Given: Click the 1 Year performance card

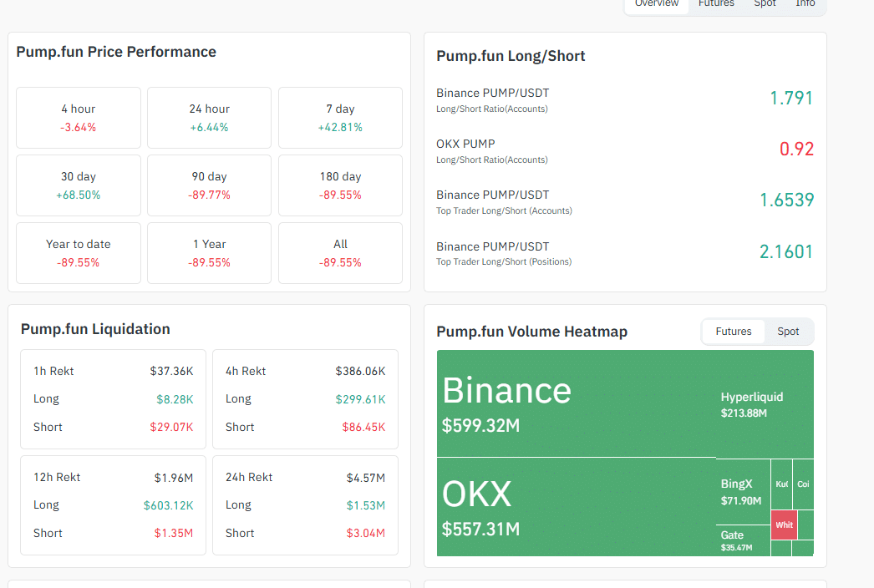Looking at the screenshot, I should click(x=209, y=253).
